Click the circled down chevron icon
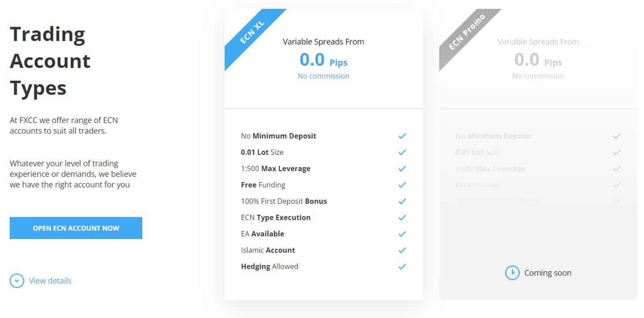The height and width of the screenshot is (318, 644). click(x=16, y=281)
